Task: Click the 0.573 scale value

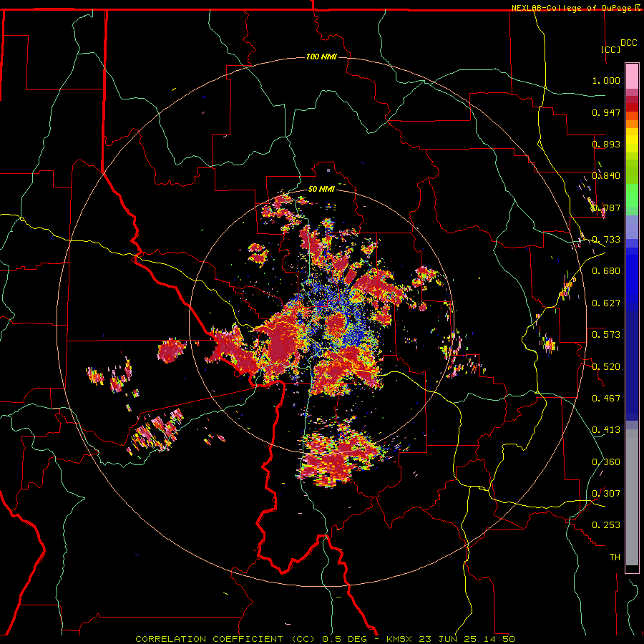Action: [606, 334]
